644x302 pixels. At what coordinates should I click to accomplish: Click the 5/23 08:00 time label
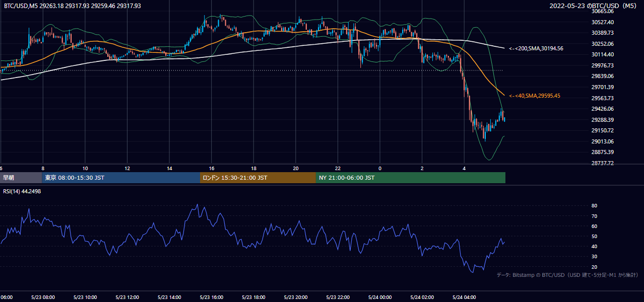42,297
